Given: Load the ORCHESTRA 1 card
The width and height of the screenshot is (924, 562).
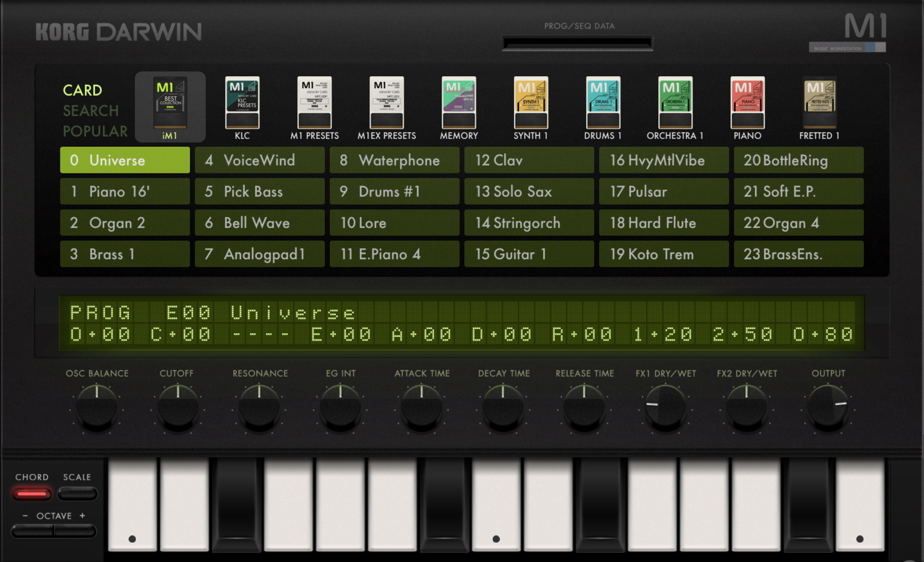Looking at the screenshot, I should click(675, 108).
